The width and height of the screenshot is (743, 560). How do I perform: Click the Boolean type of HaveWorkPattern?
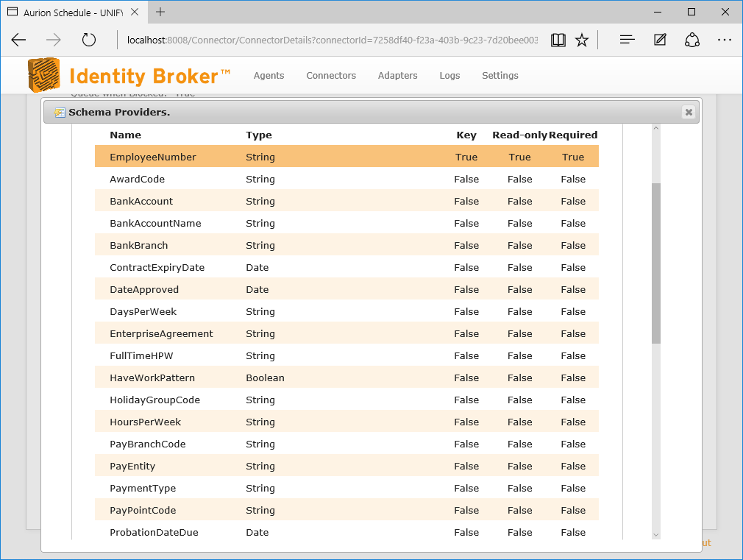click(265, 378)
